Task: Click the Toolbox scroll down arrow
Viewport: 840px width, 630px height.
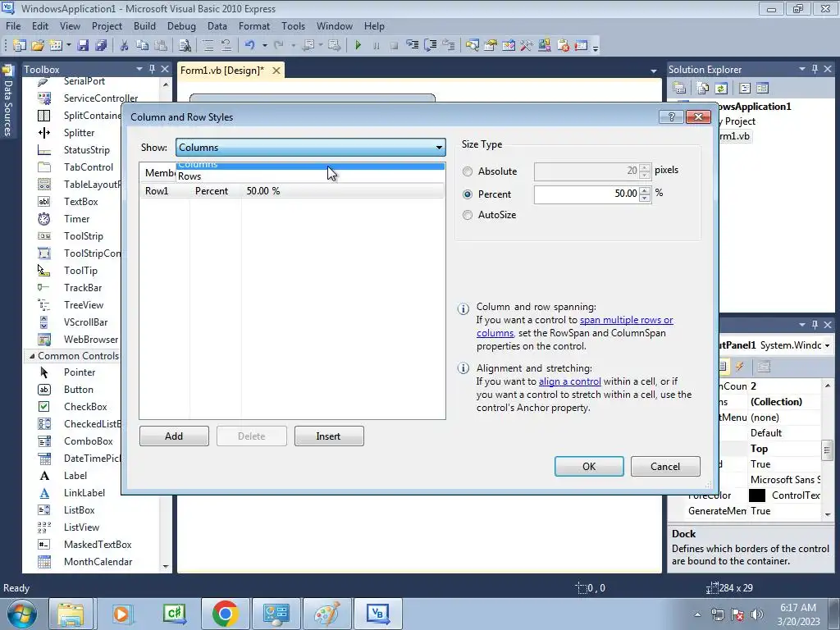Action: tap(166, 566)
